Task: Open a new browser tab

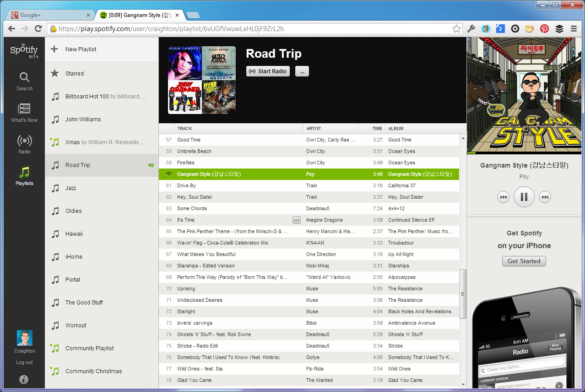Action: coord(193,15)
